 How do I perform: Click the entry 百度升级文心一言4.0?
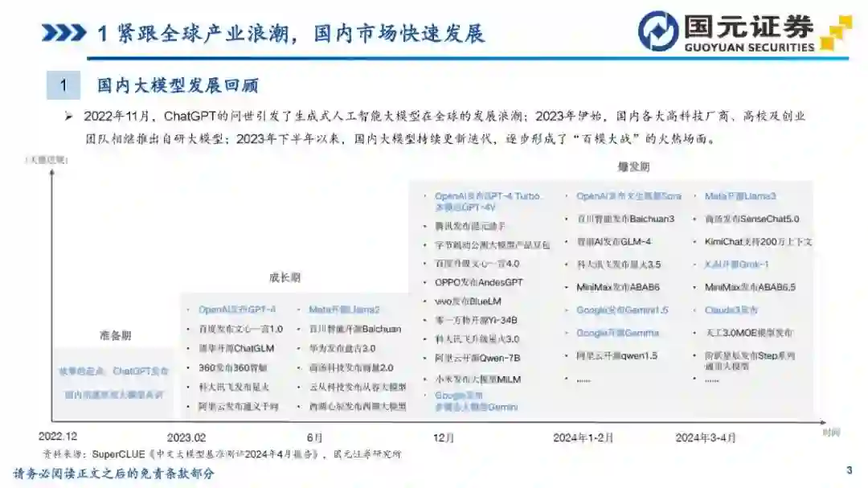pos(477,264)
